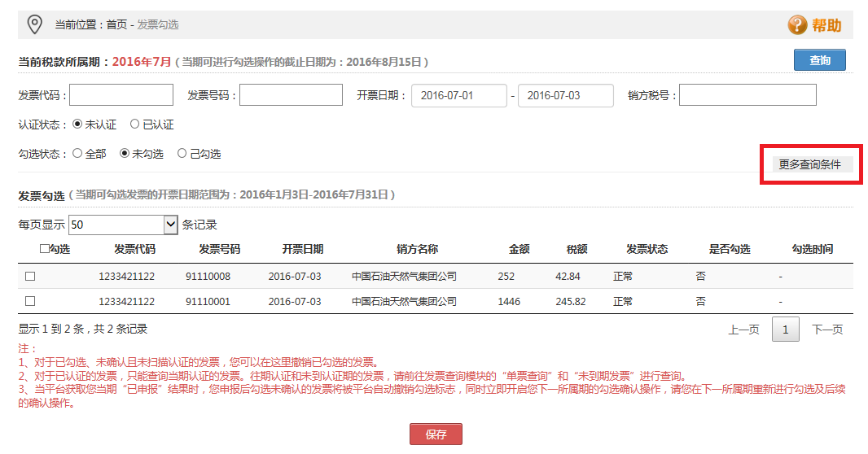Select 已认证 radio button
This screenshot has height=454, width=868.
point(134,124)
